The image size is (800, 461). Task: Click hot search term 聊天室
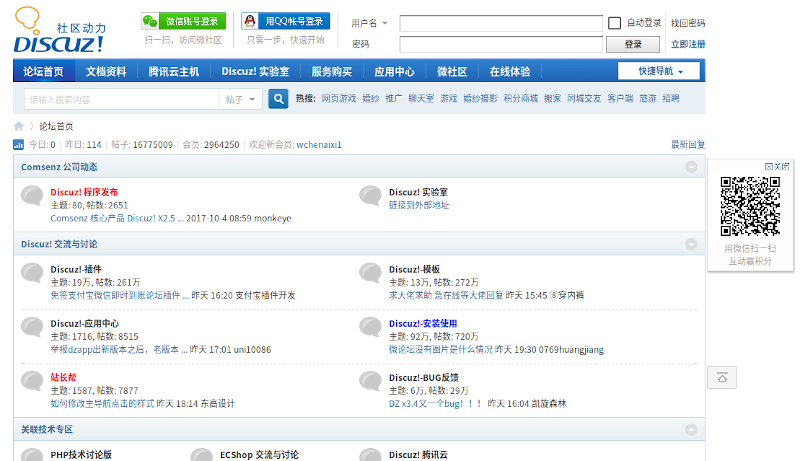(421, 98)
